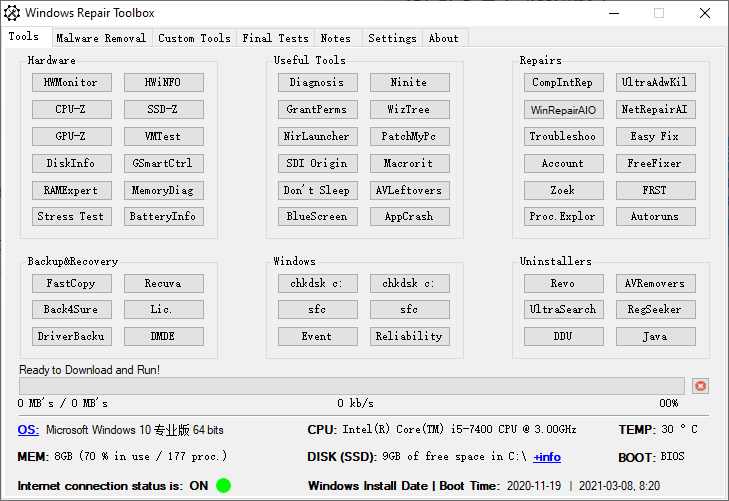This screenshot has height=501, width=729.
Task: Click the PatchMyPc button
Action: tap(410, 136)
